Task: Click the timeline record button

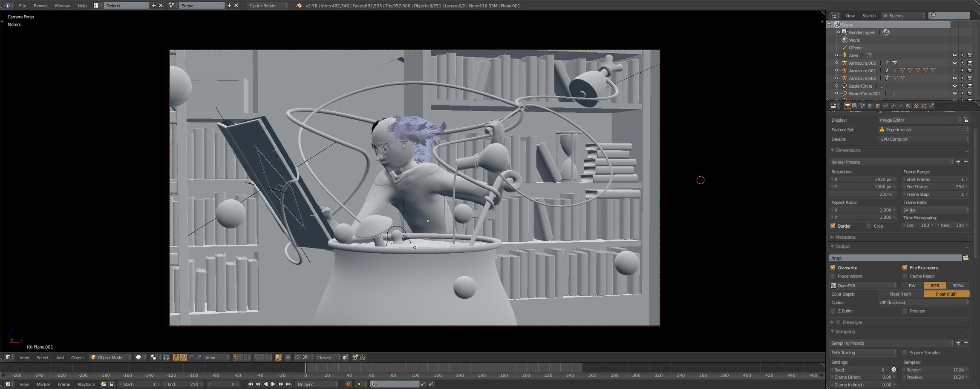Action: coord(348,384)
